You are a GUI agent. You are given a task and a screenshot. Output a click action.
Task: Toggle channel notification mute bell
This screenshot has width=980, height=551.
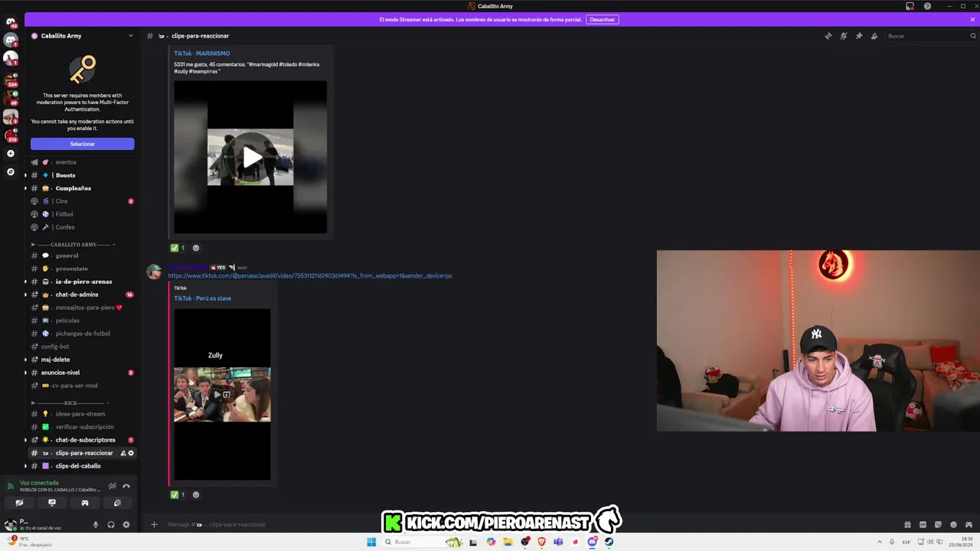click(843, 36)
